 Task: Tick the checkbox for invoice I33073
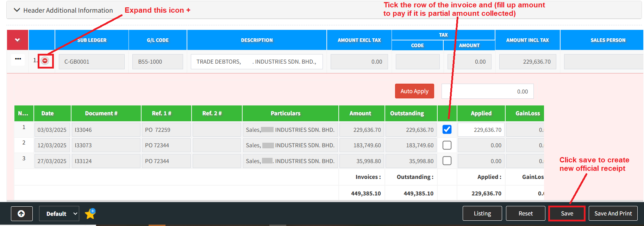447,145
